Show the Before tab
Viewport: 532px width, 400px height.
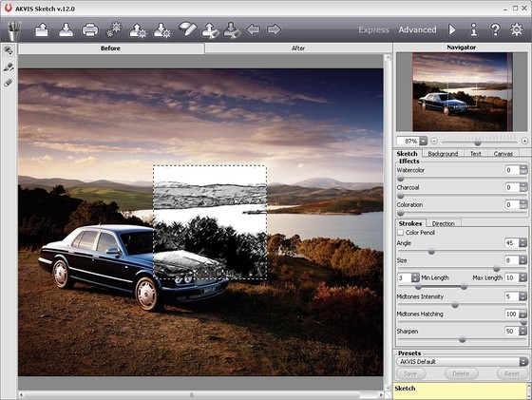(x=111, y=48)
